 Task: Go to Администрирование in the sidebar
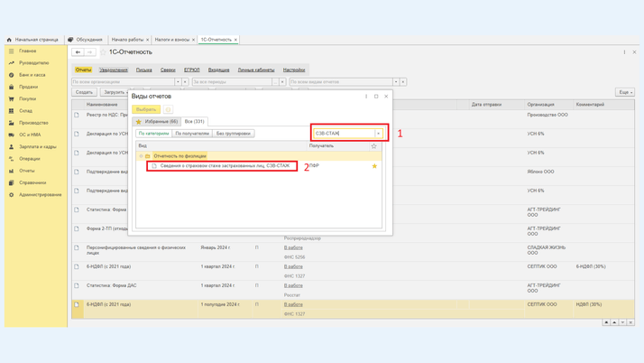click(40, 194)
